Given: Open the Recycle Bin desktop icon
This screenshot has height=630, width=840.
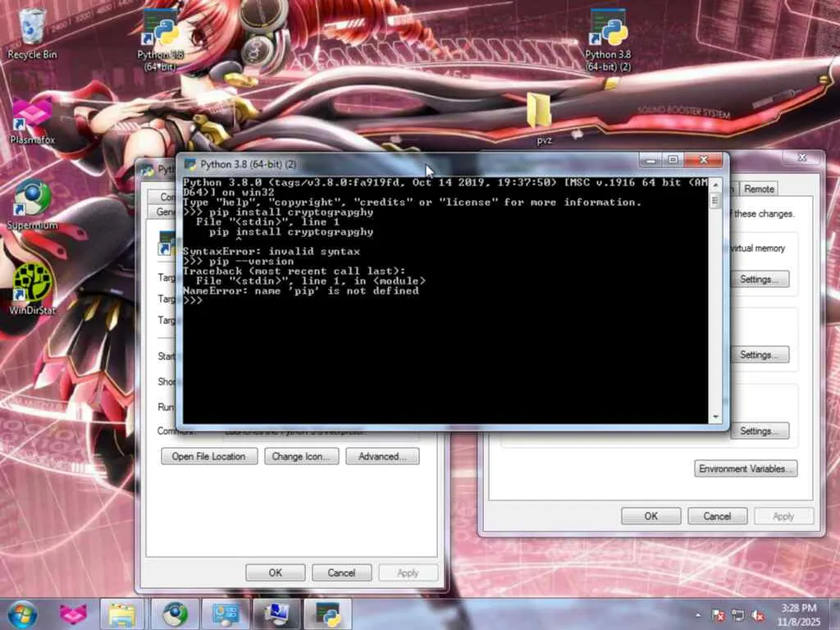Looking at the screenshot, I should click(32, 33).
